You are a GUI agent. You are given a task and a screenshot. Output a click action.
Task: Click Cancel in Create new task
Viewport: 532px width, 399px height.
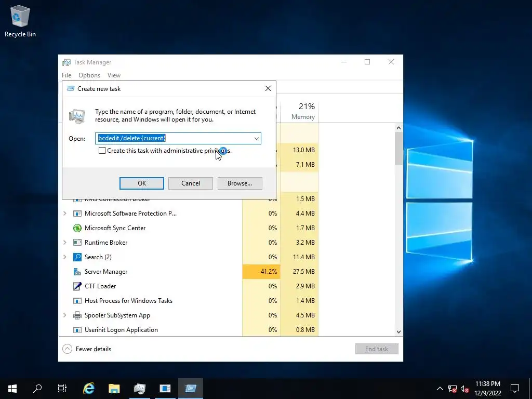click(x=191, y=183)
